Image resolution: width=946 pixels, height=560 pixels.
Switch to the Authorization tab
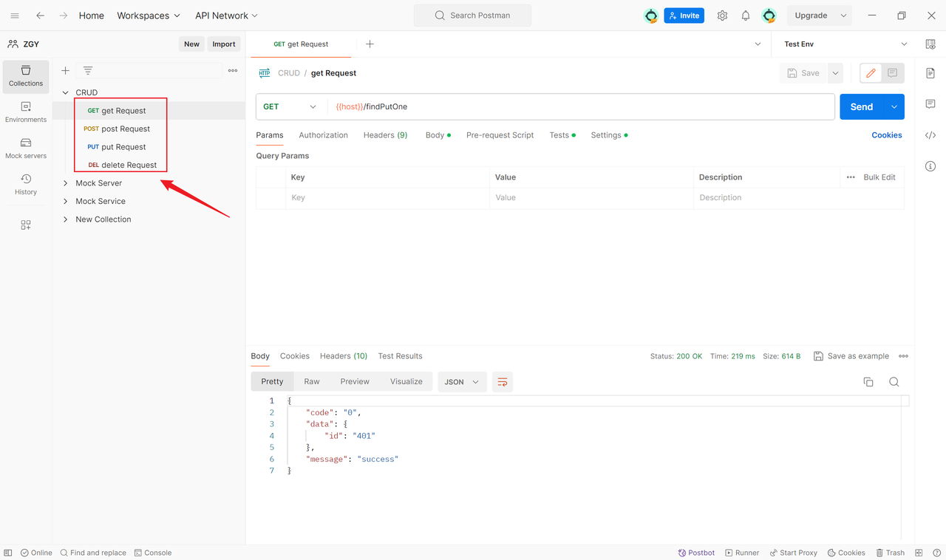323,135
